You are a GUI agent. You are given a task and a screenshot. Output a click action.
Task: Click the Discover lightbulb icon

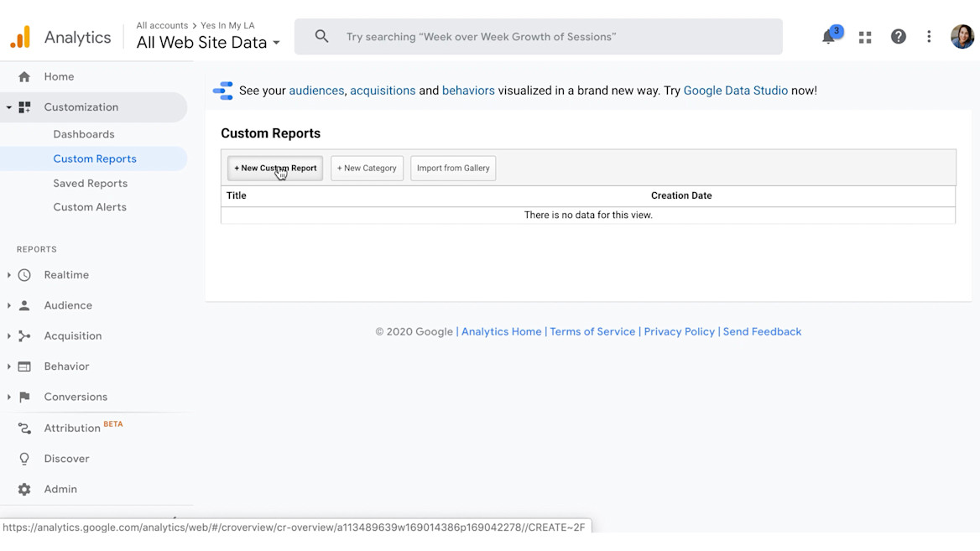tap(24, 459)
